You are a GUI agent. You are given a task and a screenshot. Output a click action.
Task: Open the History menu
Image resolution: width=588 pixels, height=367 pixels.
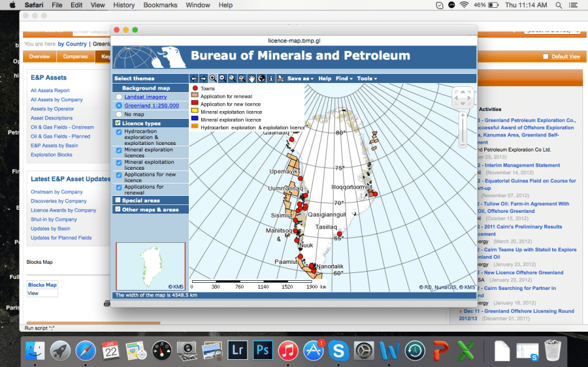123,5
